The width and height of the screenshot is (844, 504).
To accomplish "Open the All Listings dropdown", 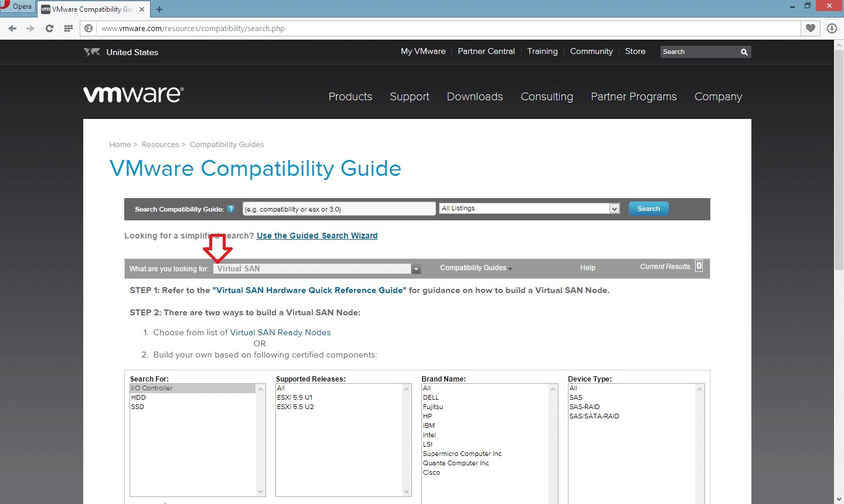I will (x=530, y=209).
